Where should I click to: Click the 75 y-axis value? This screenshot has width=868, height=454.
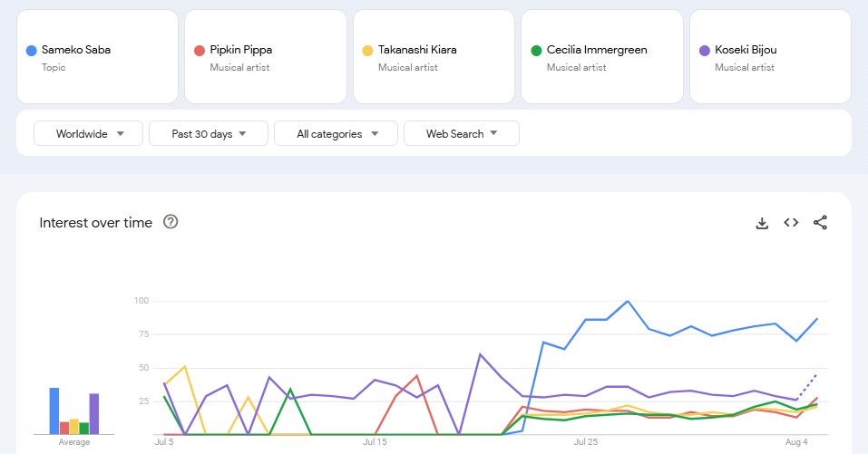pyautogui.click(x=144, y=334)
